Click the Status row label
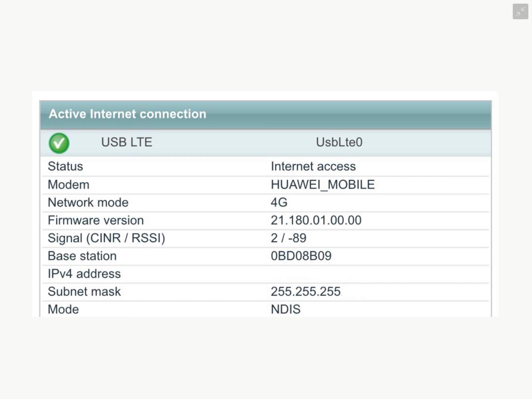The width and height of the screenshot is (532, 399). click(65, 166)
